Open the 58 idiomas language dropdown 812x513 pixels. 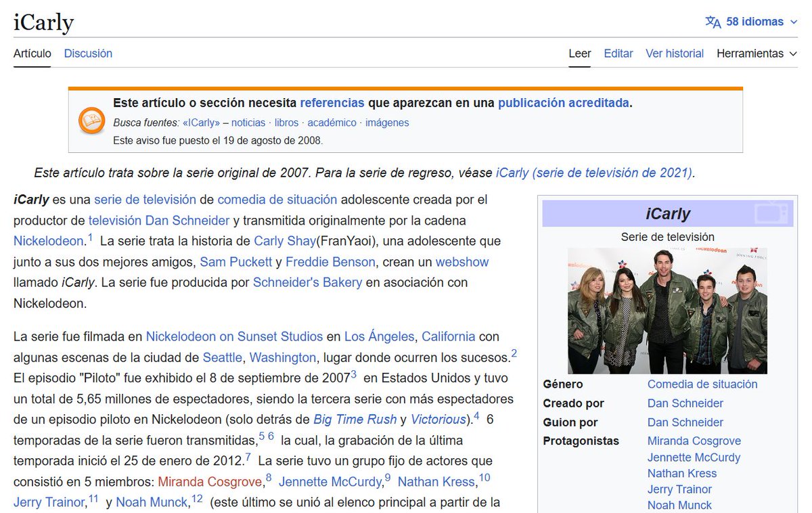752,22
